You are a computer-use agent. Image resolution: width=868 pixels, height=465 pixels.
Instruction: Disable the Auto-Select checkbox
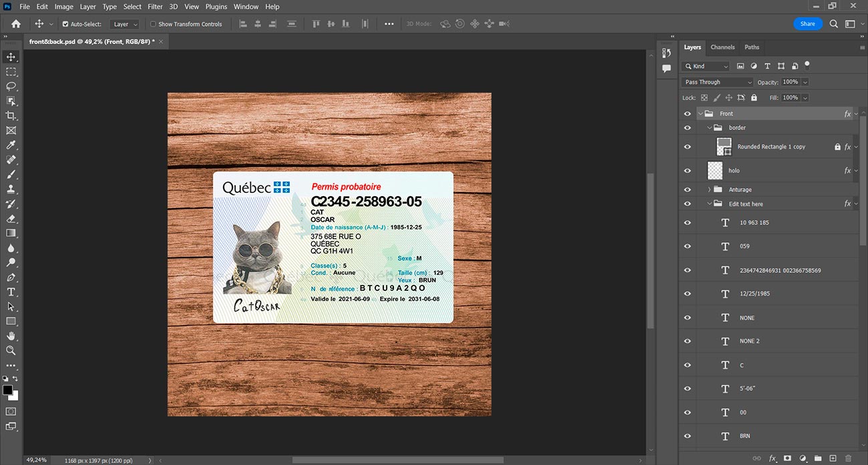(x=65, y=24)
